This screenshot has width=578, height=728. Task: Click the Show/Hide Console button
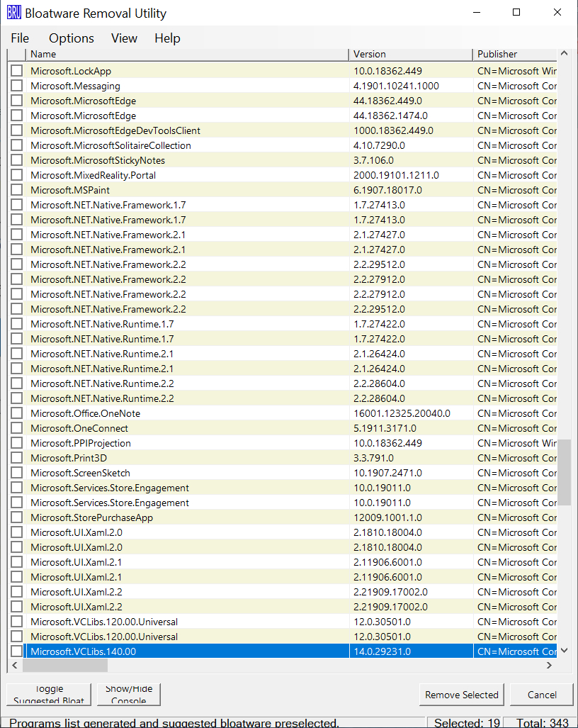pyautogui.click(x=128, y=694)
